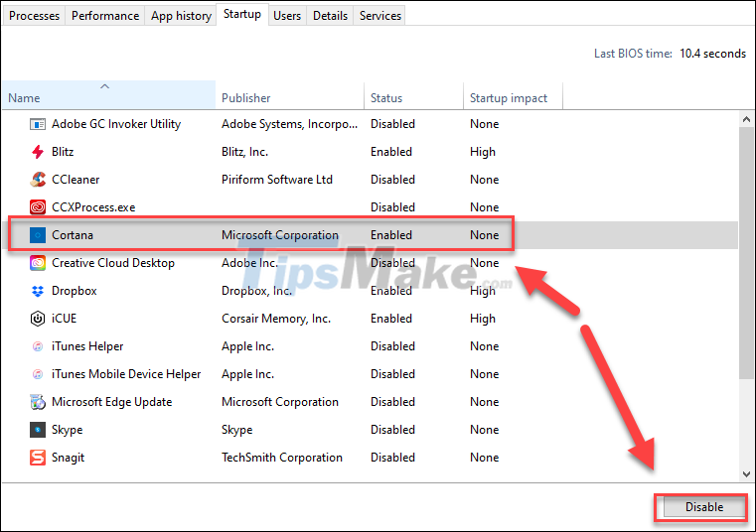This screenshot has width=756, height=532.
Task: Open the Services tab
Action: tap(379, 16)
